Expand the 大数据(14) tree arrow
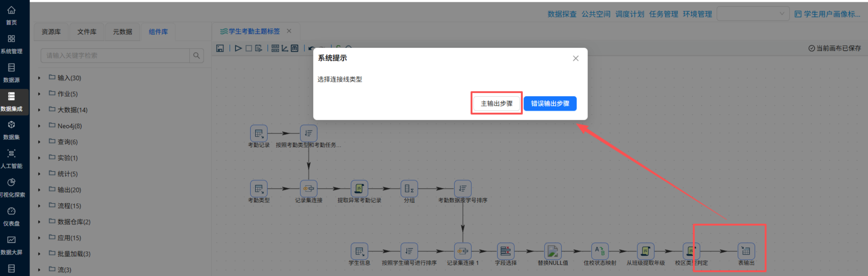 click(39, 110)
